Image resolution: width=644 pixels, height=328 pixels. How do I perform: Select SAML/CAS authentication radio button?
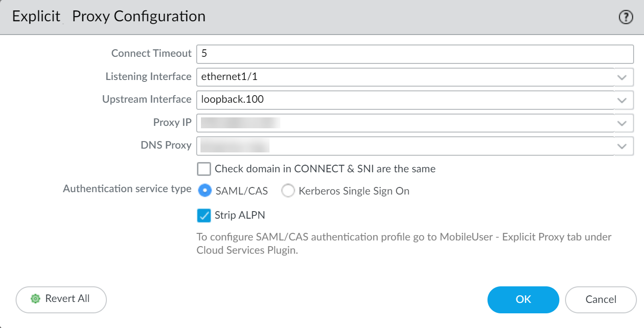click(x=205, y=191)
